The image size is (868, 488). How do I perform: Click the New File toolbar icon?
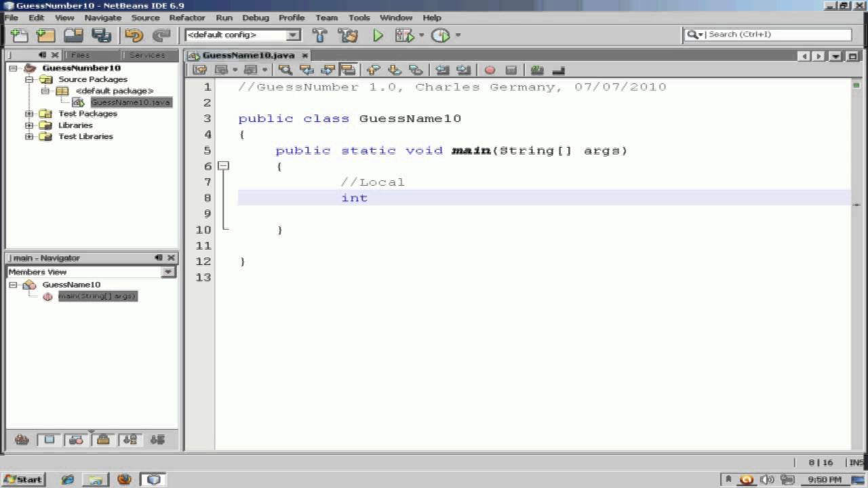click(20, 35)
